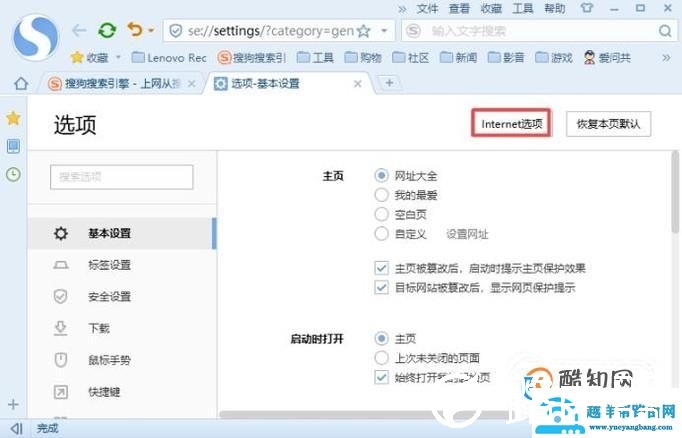
Task: Open history clock icon in sidebar
Action: coord(13,174)
